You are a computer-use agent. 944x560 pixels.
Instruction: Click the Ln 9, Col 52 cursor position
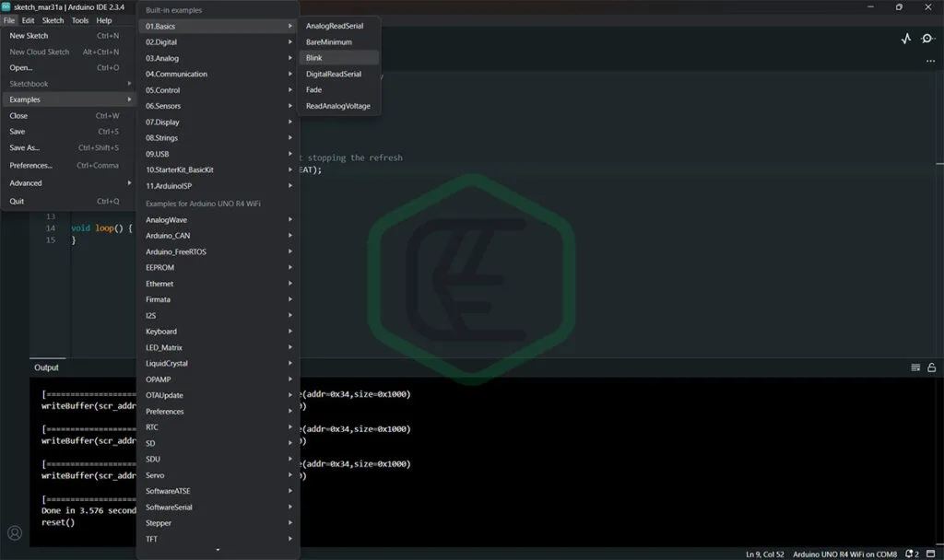coord(764,554)
